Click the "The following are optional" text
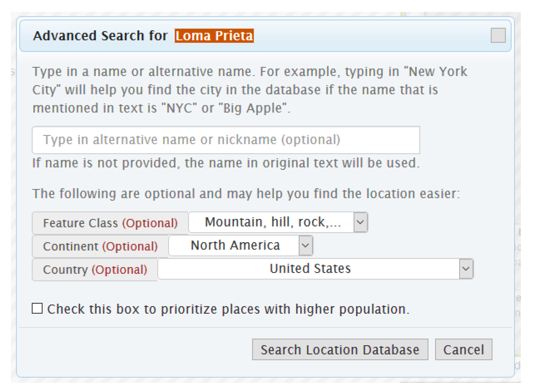This screenshot has width=533, height=392. pyautogui.click(x=246, y=194)
